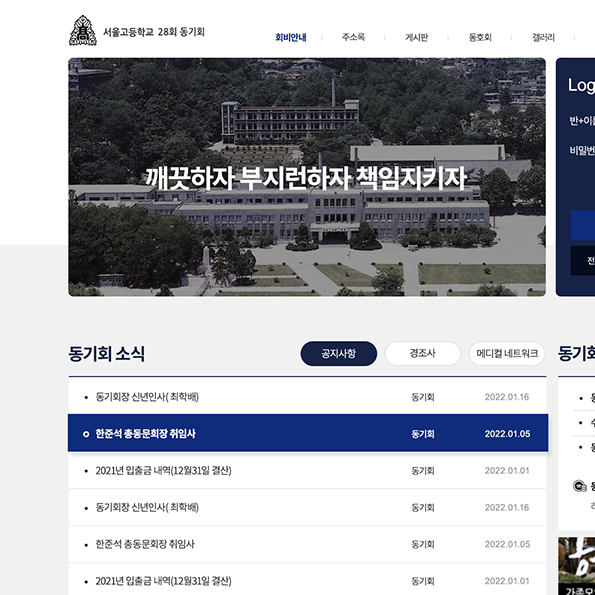Open the 회비안내 menu
Screen dimensions: 595x595
point(291,37)
